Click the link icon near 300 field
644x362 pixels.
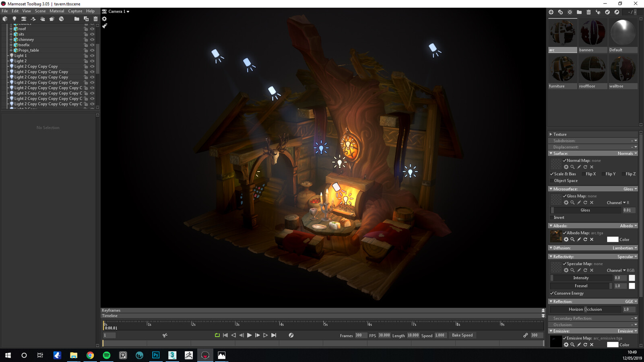tap(525, 335)
